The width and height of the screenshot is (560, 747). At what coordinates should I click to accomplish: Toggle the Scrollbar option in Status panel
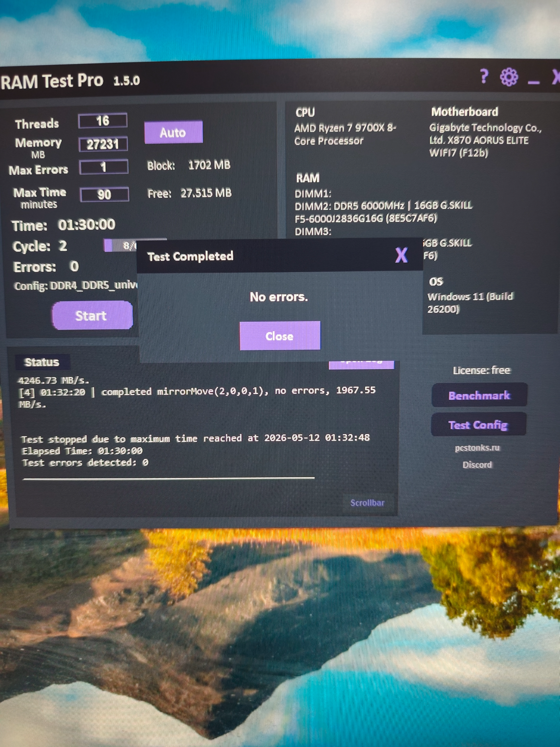coord(367,502)
